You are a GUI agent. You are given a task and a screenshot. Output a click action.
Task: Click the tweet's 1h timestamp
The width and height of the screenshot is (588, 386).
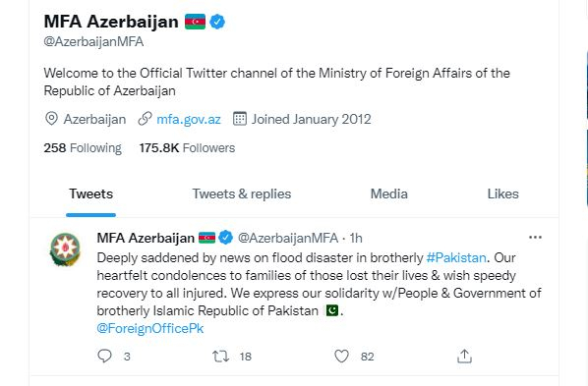356,238
